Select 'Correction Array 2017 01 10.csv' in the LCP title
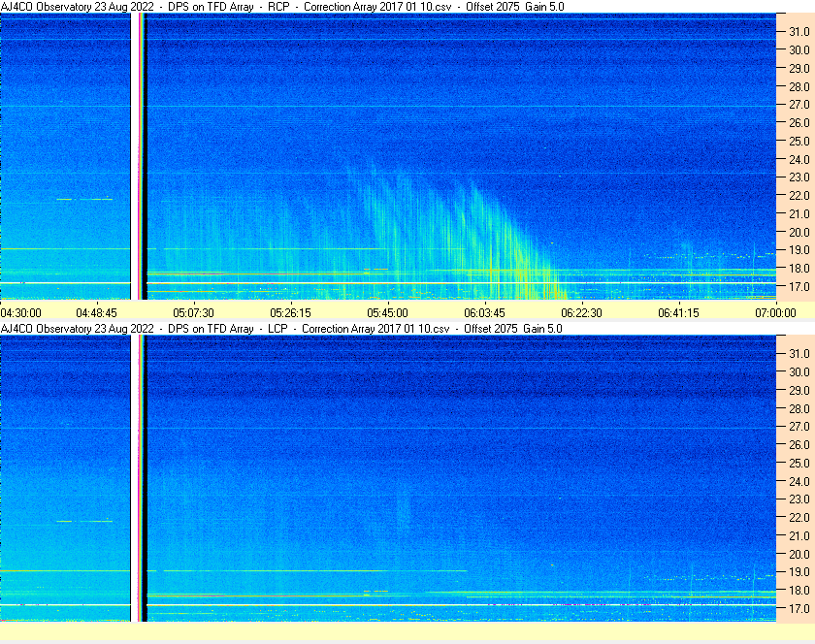 [375, 329]
